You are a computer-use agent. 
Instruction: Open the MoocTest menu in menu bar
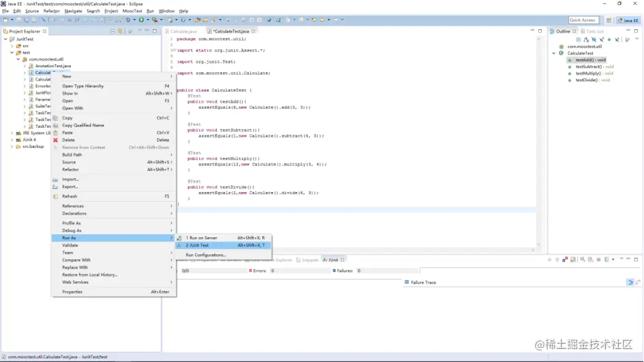(x=132, y=11)
